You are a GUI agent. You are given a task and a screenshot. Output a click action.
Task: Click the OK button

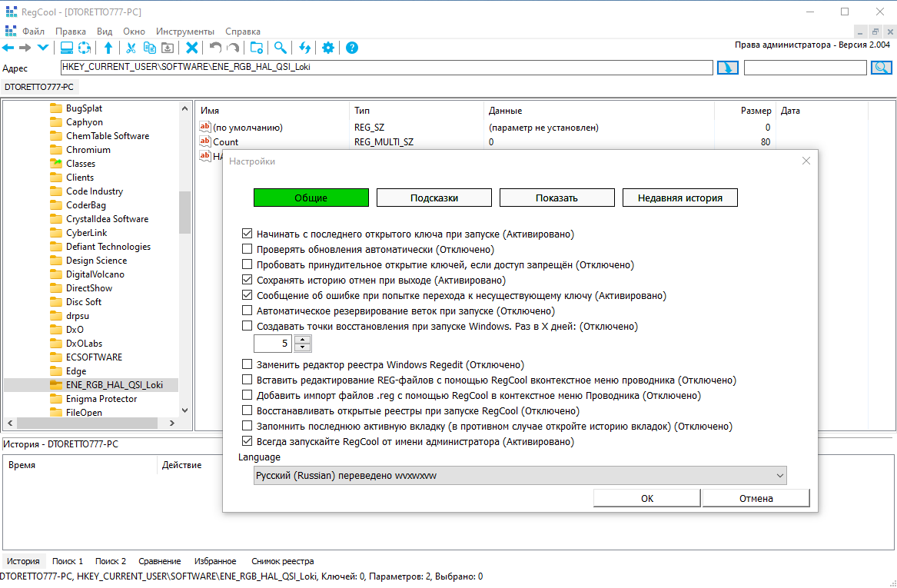click(647, 498)
